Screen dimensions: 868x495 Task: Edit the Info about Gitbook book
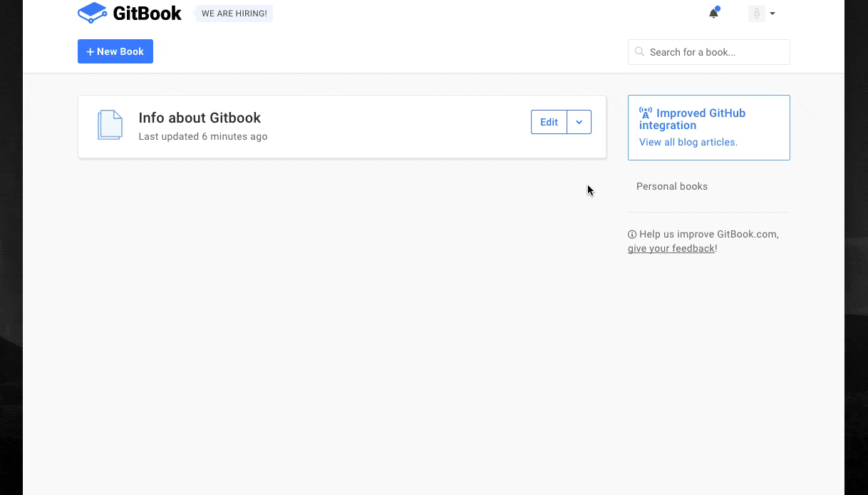[x=549, y=122]
